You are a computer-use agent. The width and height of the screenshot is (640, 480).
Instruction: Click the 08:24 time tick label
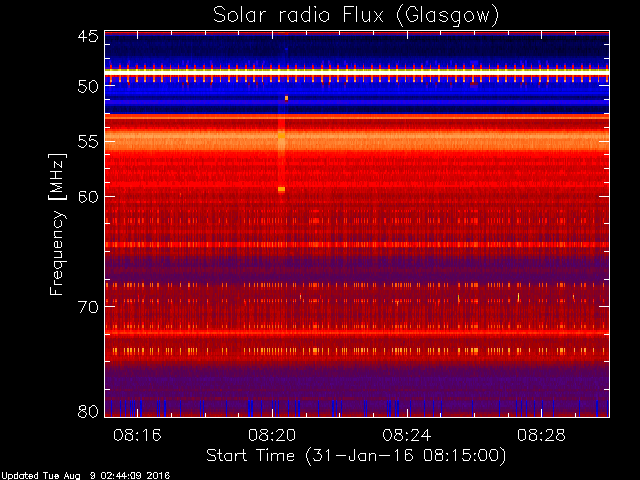407,436
